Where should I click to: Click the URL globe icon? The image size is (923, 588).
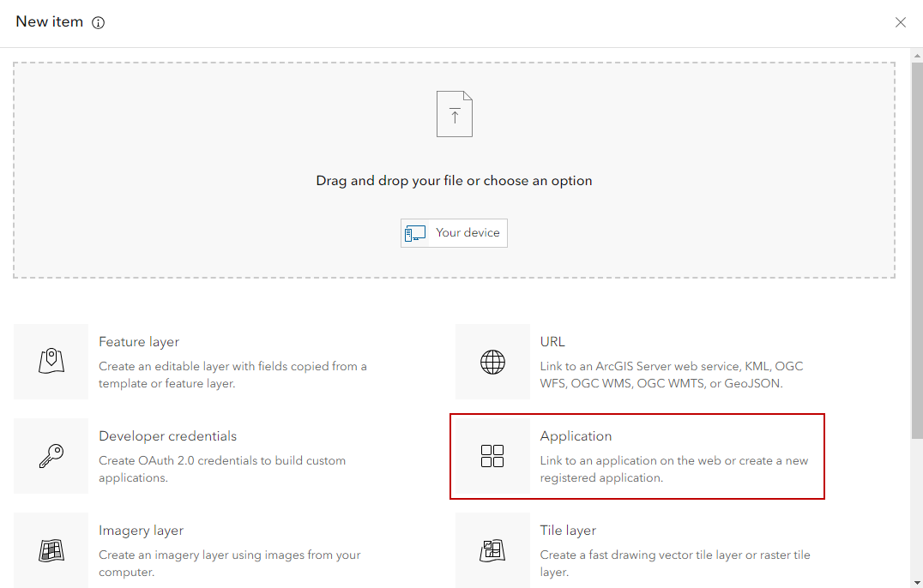492,362
